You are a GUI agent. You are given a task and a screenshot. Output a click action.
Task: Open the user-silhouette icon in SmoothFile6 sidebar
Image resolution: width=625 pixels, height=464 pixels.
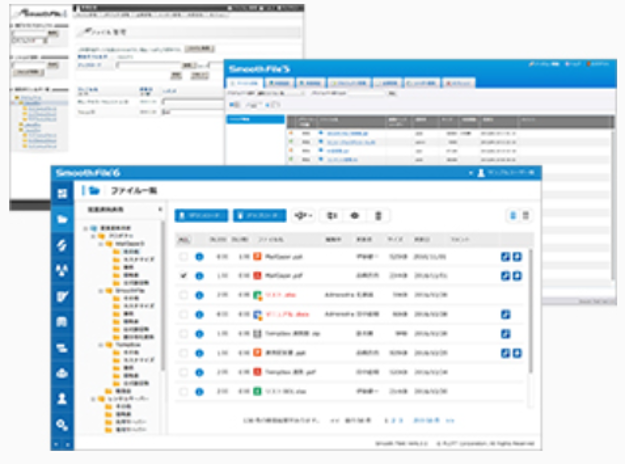pyautogui.click(x=62, y=399)
